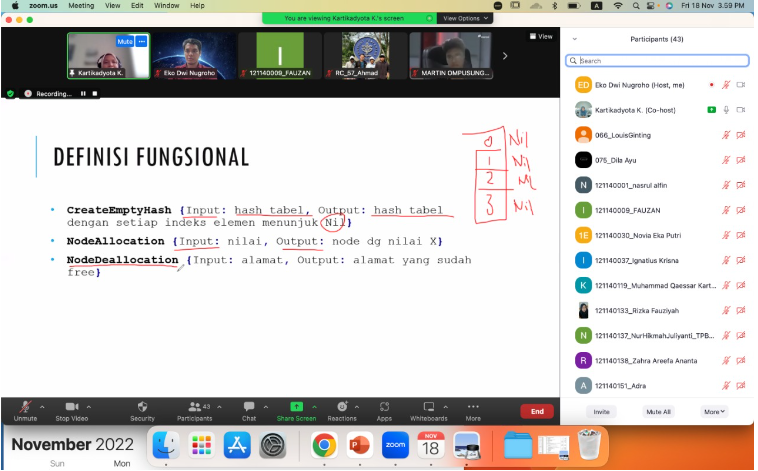Stop Video camera toggle
The width and height of the screenshot is (758, 471).
pyautogui.click(x=69, y=408)
